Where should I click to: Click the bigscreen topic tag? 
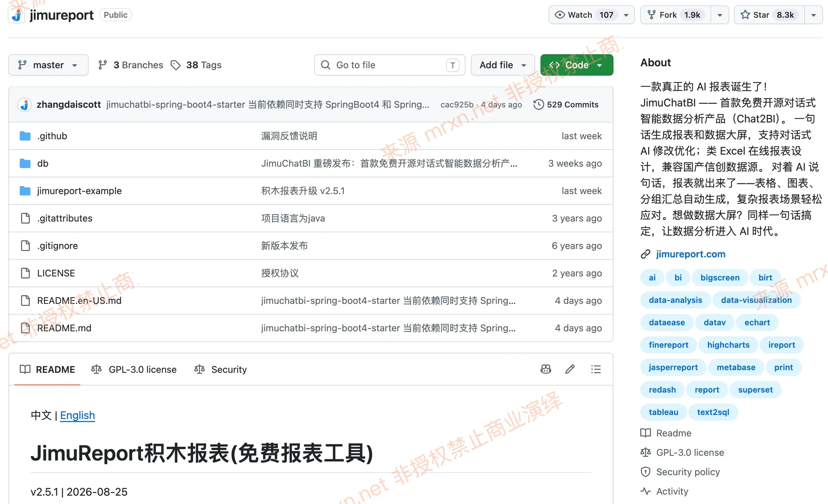(720, 277)
